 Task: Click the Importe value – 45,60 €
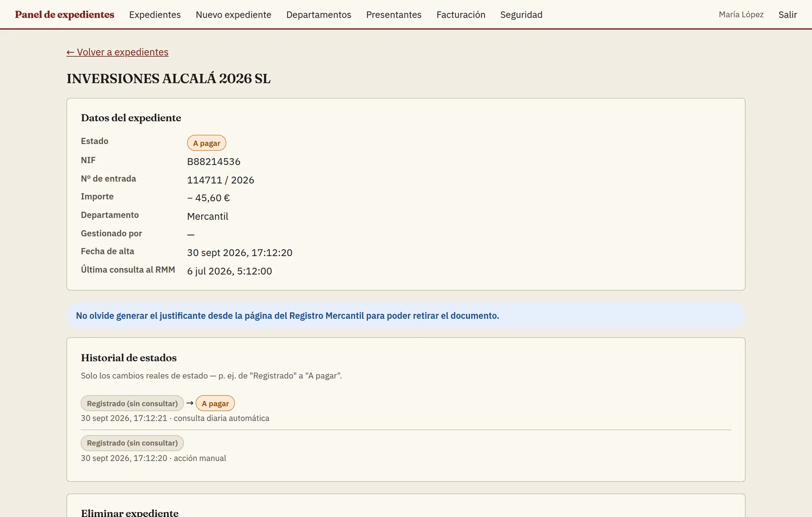(x=208, y=198)
